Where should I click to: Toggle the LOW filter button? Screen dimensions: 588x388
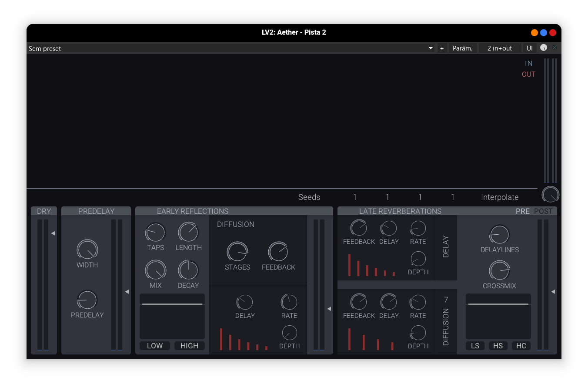click(155, 346)
